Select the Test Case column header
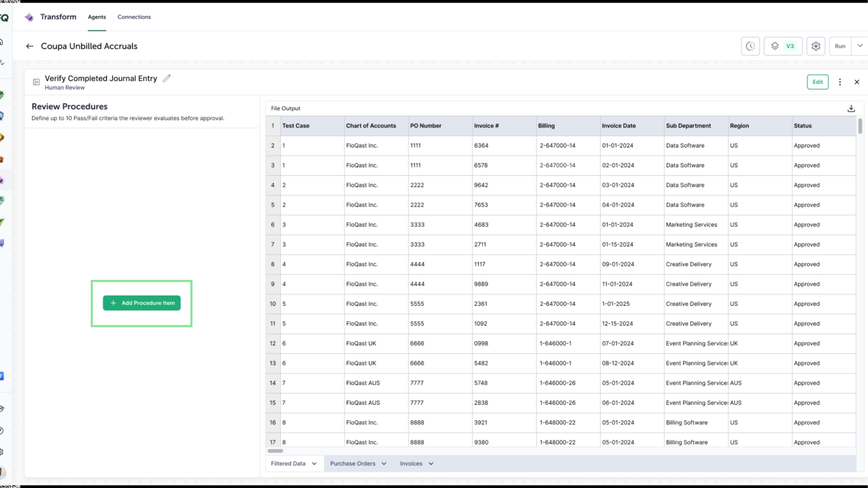 pyautogui.click(x=312, y=126)
